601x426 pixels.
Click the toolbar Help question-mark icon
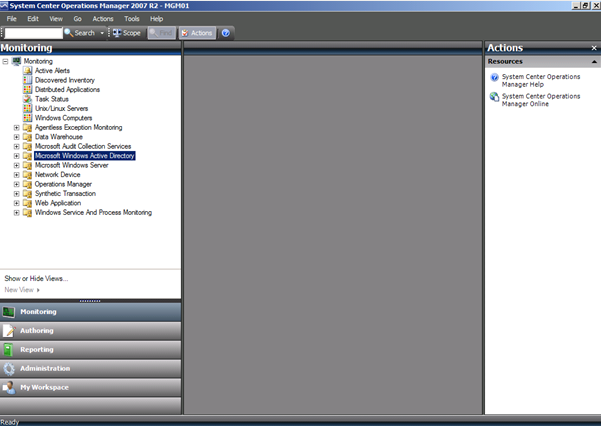226,33
